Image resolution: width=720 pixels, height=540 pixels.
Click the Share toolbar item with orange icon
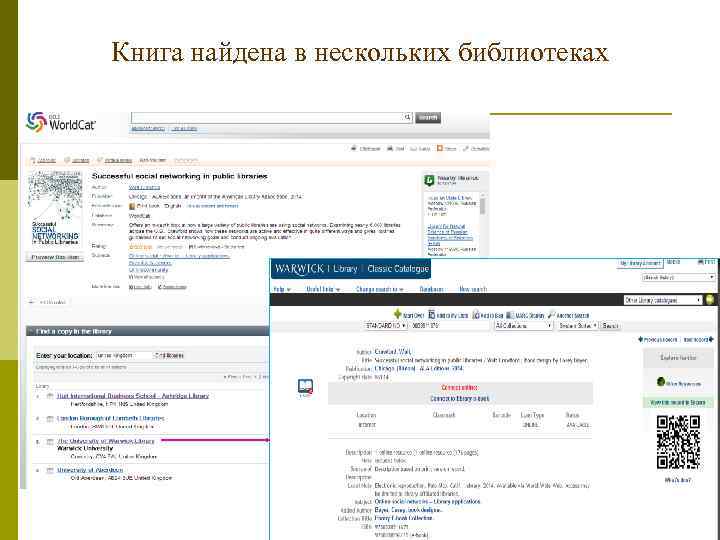pos(446,148)
